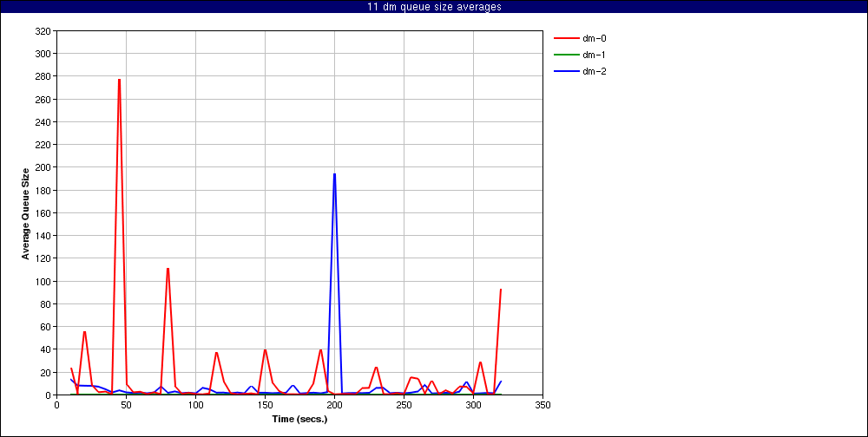Click the 'Time (secs.)' x-axis title
Screen dimensions: 868x437
pyautogui.click(x=298, y=419)
